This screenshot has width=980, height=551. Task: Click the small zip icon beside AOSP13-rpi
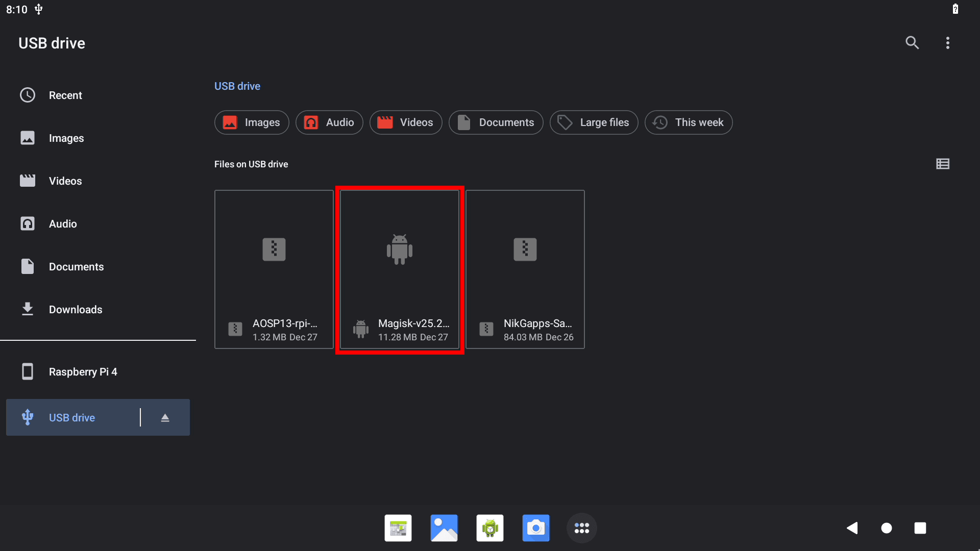pos(235,329)
